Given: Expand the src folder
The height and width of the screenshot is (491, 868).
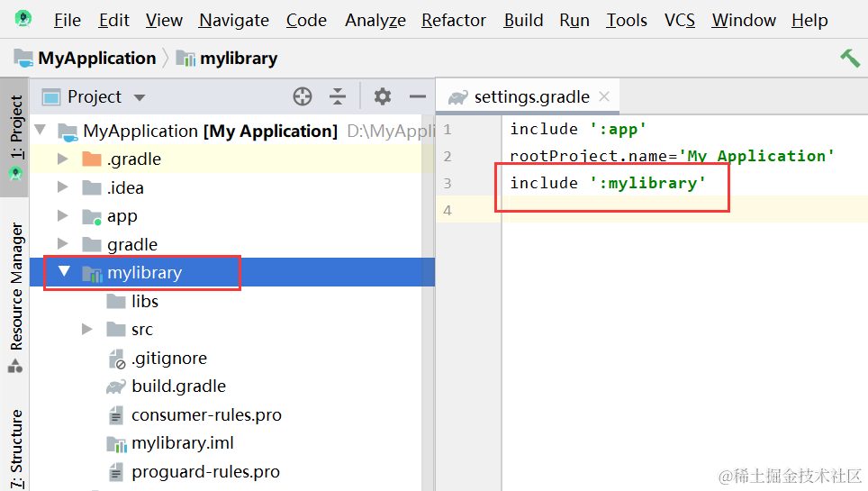Looking at the screenshot, I should (87, 329).
